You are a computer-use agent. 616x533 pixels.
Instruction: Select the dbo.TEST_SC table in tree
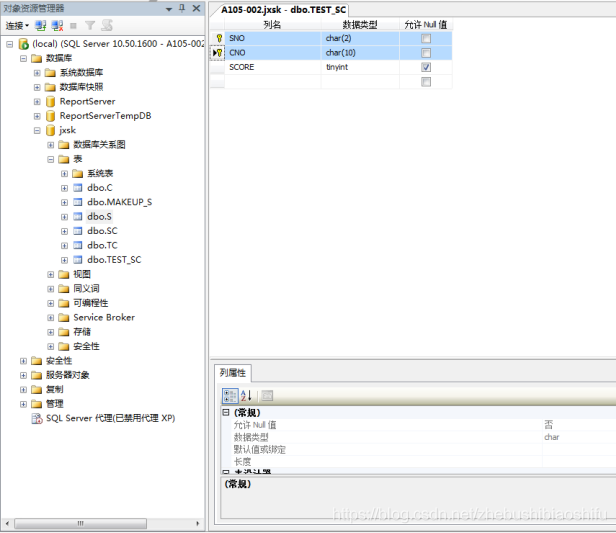pyautogui.click(x=114, y=260)
